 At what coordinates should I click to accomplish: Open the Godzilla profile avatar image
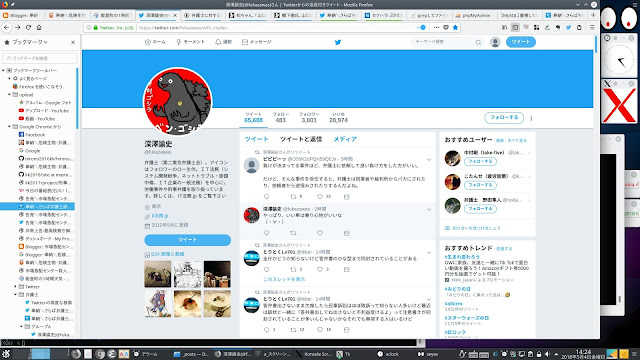pos(178,101)
